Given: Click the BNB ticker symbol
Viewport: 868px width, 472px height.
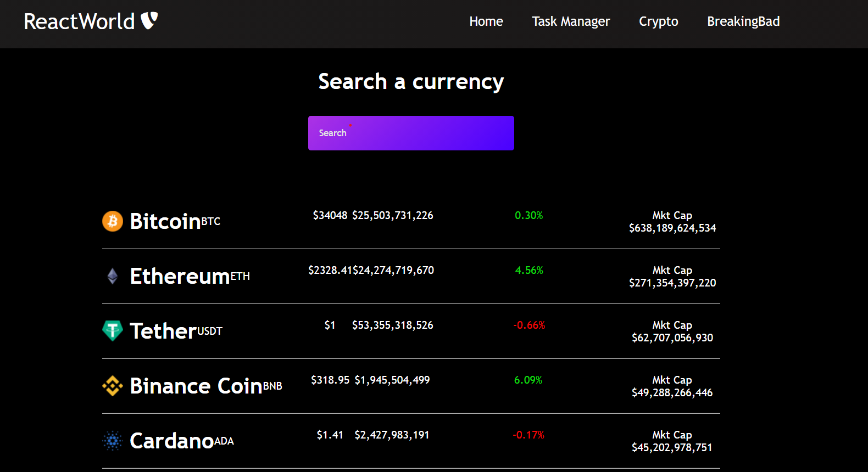Looking at the screenshot, I should pos(272,386).
